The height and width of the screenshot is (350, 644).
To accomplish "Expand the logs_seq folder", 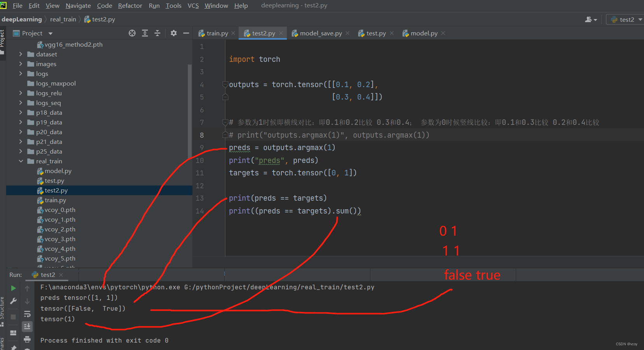I will pyautogui.click(x=21, y=103).
